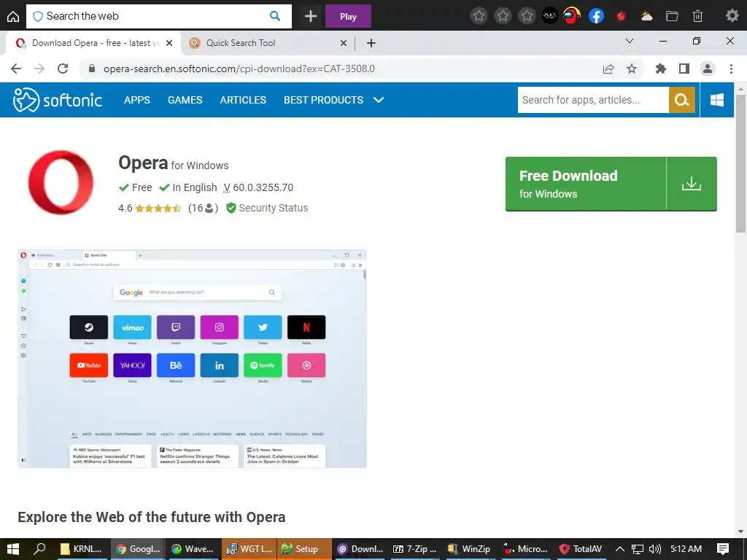The height and width of the screenshot is (560, 747).
Task: Click the first empty star bookmark slot
Action: [x=479, y=16]
